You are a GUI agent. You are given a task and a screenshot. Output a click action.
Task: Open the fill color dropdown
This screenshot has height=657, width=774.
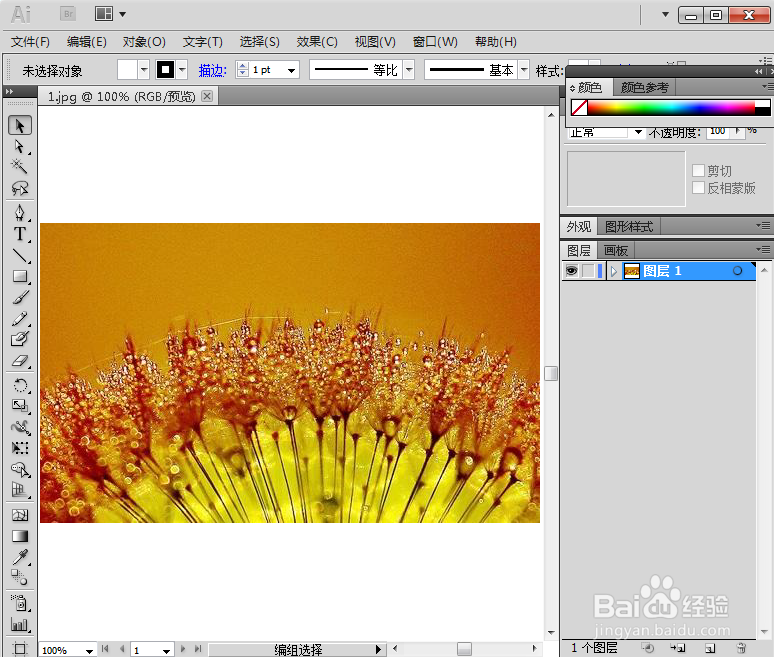[x=144, y=70]
